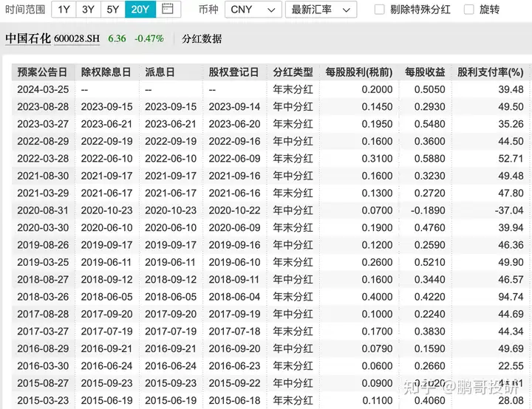Click the 每股股利(税前) column header
532x409 pixels.
358,72
